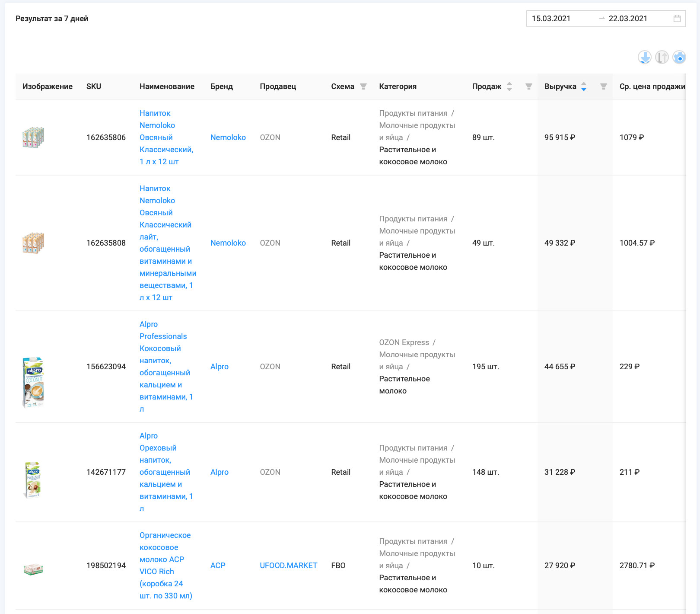
Task: View thumbnail of SKU 162635808 product
Action: tap(33, 243)
